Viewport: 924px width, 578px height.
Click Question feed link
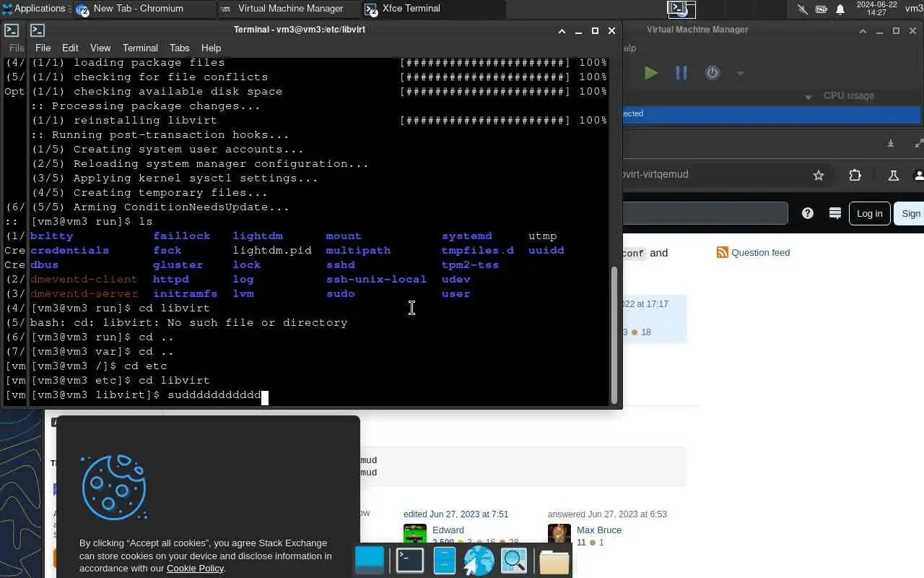(x=760, y=252)
